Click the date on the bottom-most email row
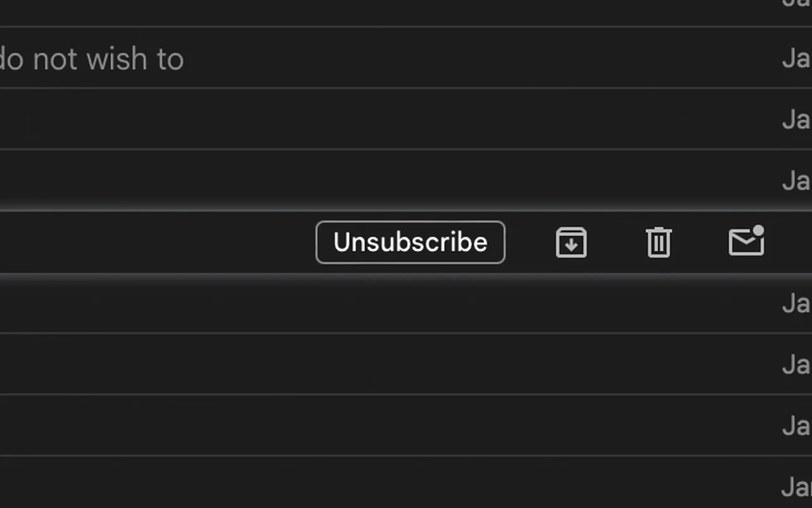The height and width of the screenshot is (508, 812). pyautogui.click(x=797, y=488)
